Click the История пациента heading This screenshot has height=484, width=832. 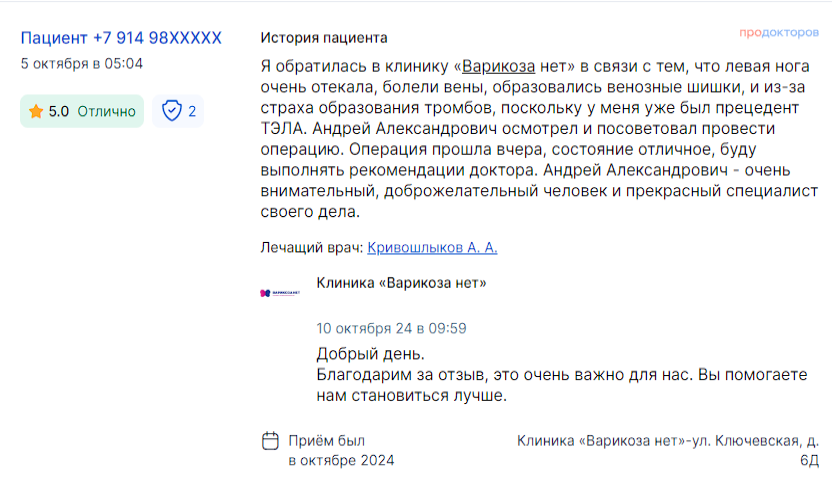pyautogui.click(x=324, y=38)
